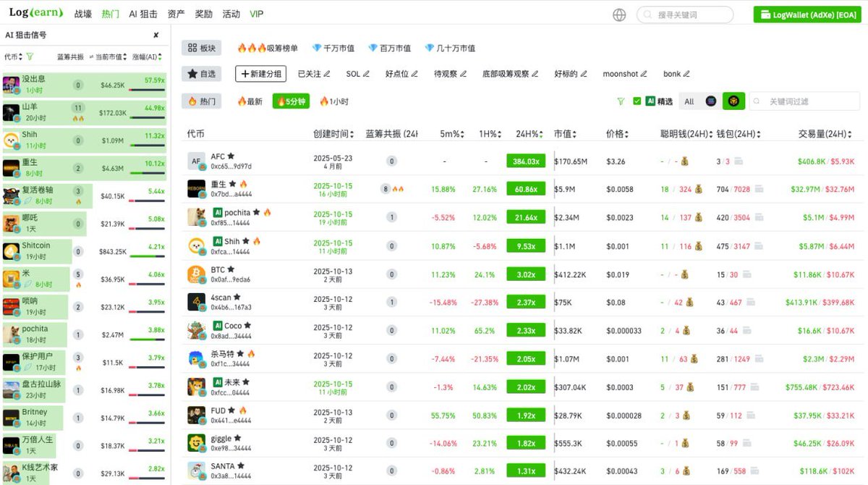Edit the bonk group pencil icon
The height and width of the screenshot is (485, 868).
coord(686,74)
